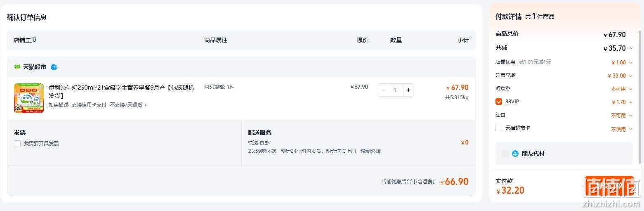The height and width of the screenshot is (211, 644).
Task: Open Wangwang chat via blue droplet icon
Action: [x=54, y=67]
